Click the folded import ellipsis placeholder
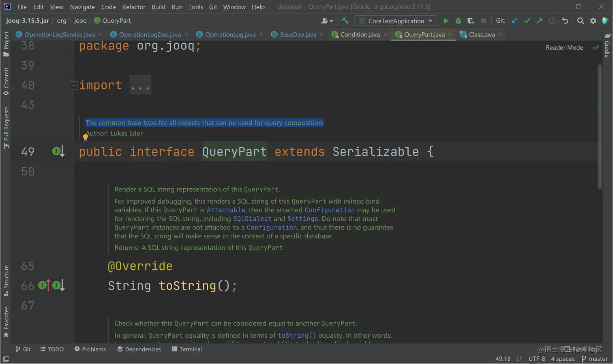The image size is (613, 364). tap(140, 85)
